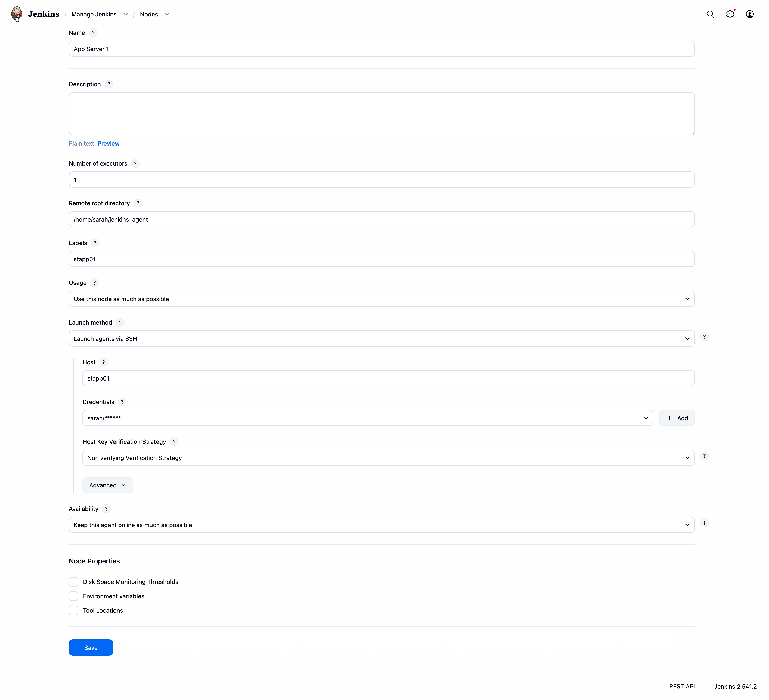
Task: Focus the Remote root directory field
Action: (x=382, y=219)
